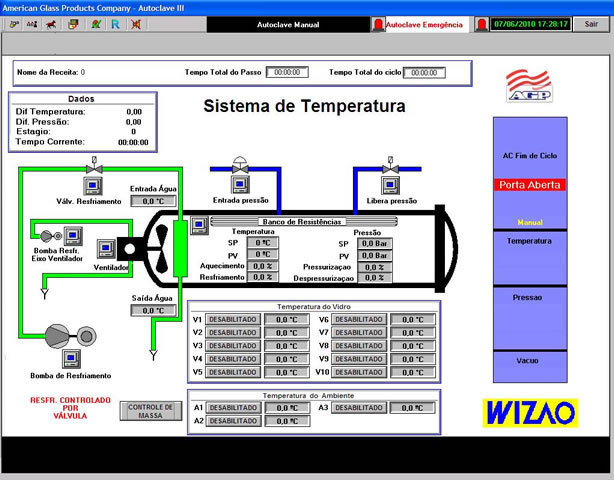Image resolution: width=614 pixels, height=480 pixels.
Task: Click the AGP company logo
Action: pyautogui.click(x=529, y=86)
